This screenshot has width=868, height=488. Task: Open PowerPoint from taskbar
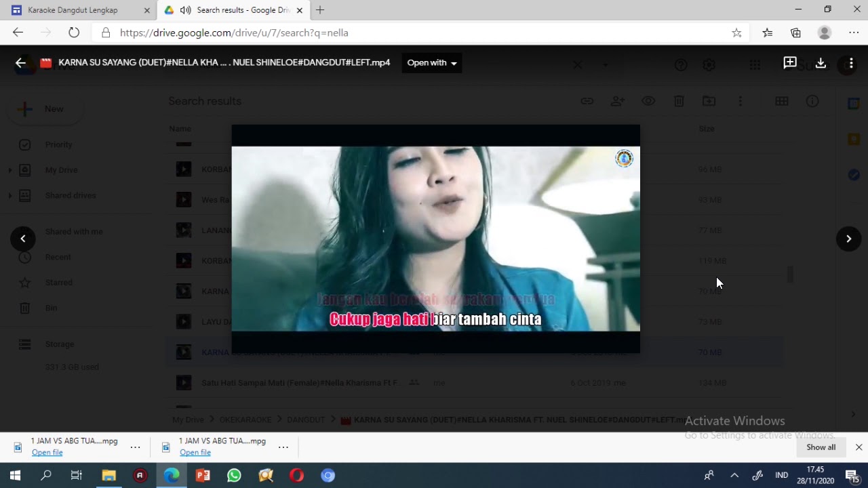[x=203, y=475]
